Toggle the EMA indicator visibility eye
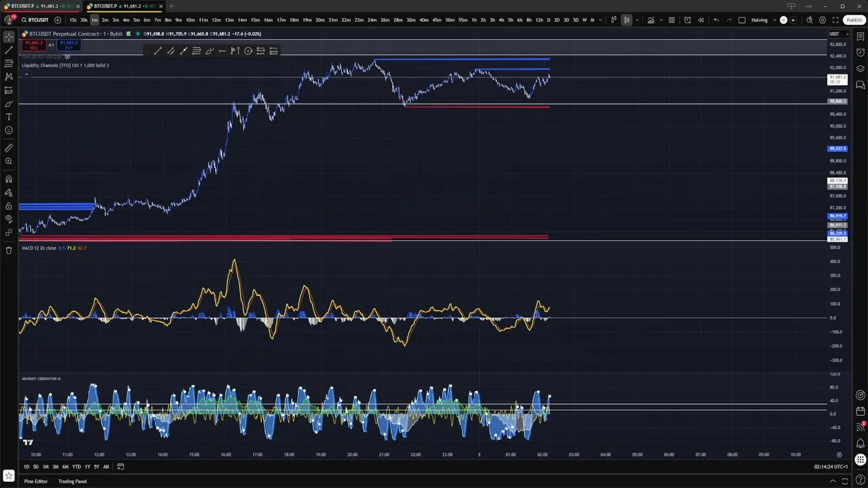 pos(67,57)
